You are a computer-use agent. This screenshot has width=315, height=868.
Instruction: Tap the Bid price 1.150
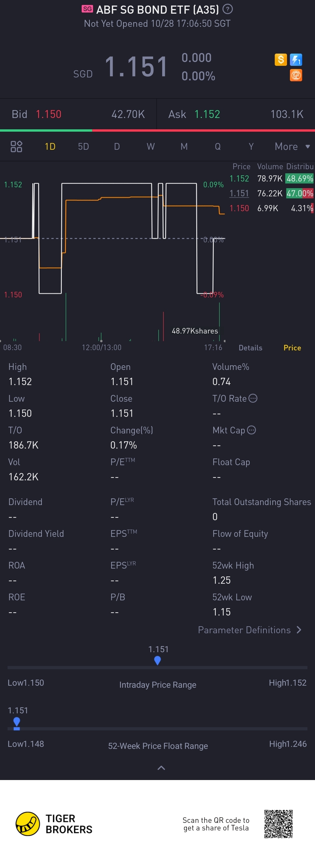click(49, 114)
